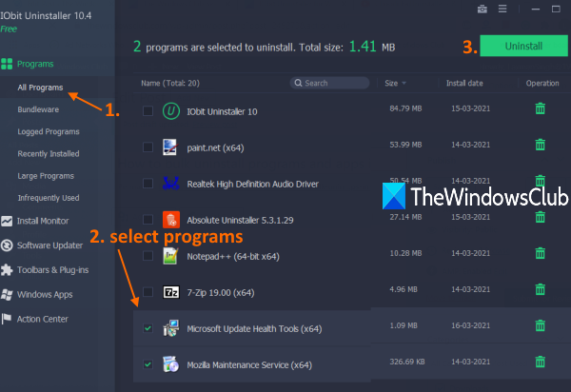Viewport: 571px width, 392px height.
Task: Select the Realtek High Definition Audio Driver name
Action: [253, 184]
